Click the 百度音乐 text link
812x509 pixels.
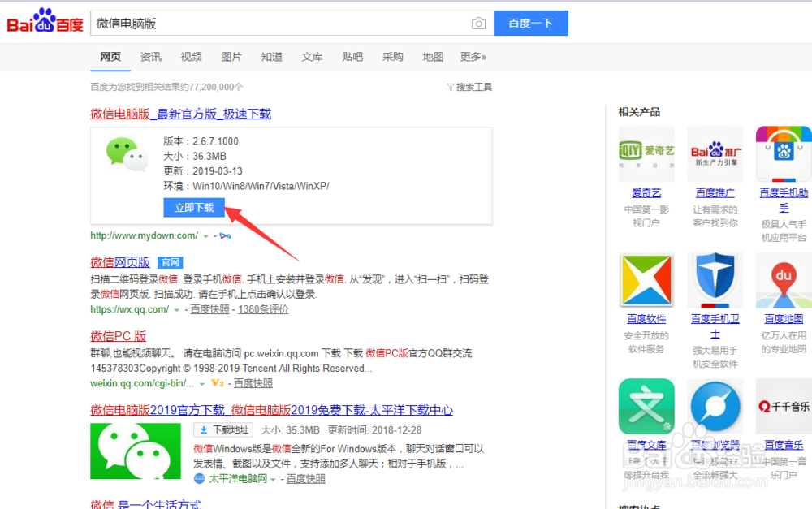(x=784, y=445)
